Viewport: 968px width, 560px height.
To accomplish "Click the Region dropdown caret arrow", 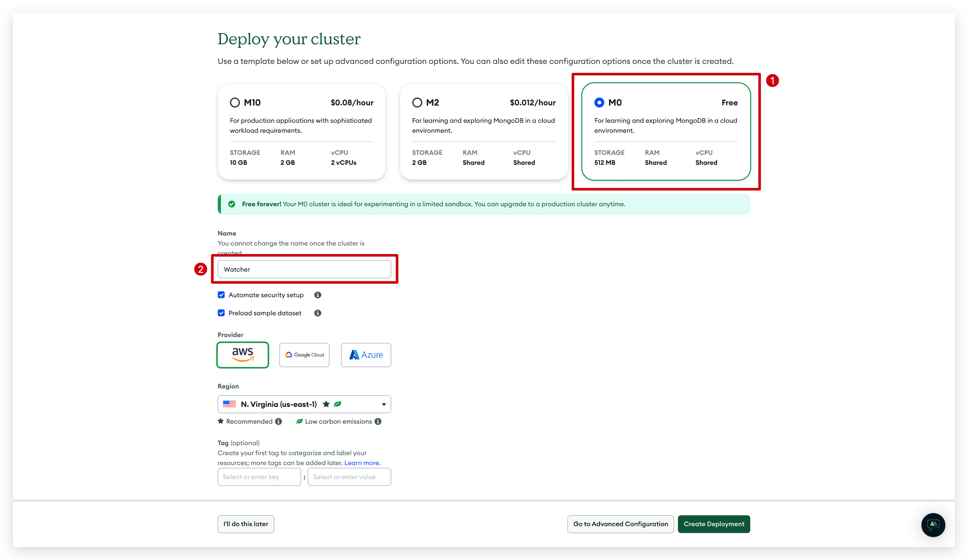I will click(x=384, y=405).
